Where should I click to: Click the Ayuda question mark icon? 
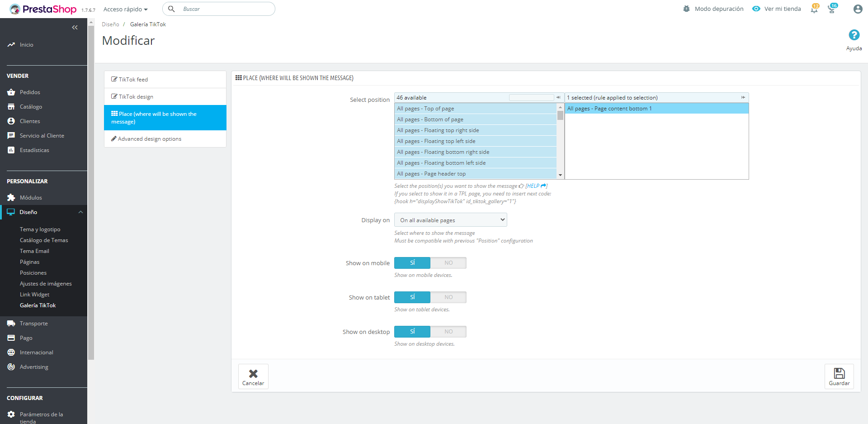(854, 35)
